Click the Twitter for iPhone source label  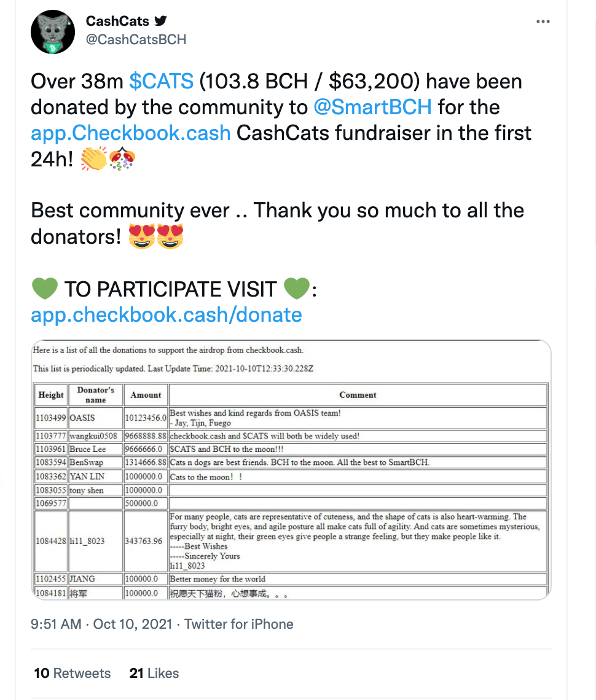pyautogui.click(x=239, y=624)
